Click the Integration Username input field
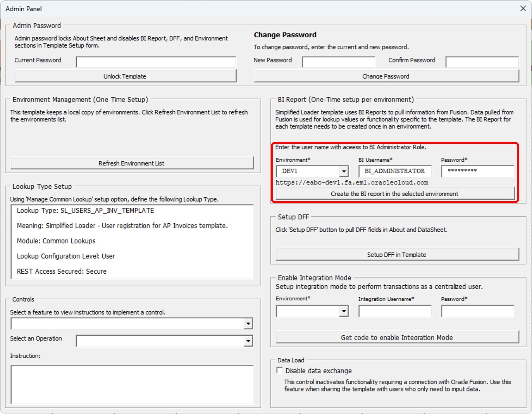 coord(395,310)
